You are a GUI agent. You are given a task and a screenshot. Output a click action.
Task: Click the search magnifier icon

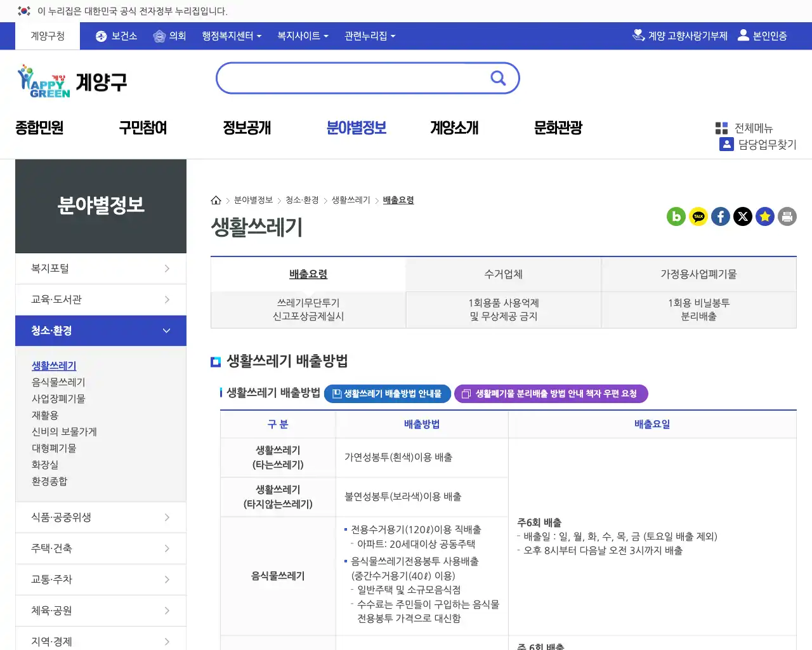coord(498,78)
